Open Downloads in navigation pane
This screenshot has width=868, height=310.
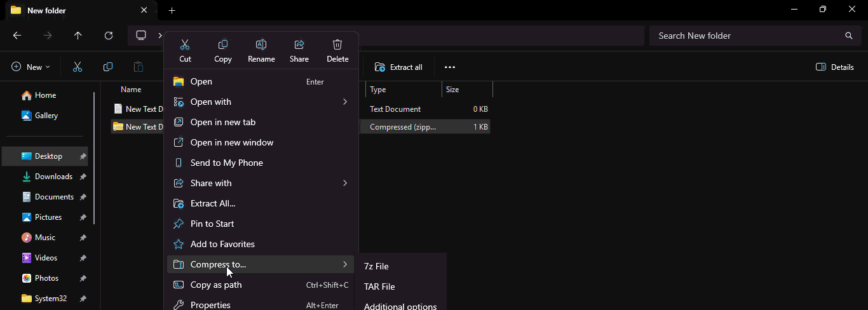(x=46, y=177)
